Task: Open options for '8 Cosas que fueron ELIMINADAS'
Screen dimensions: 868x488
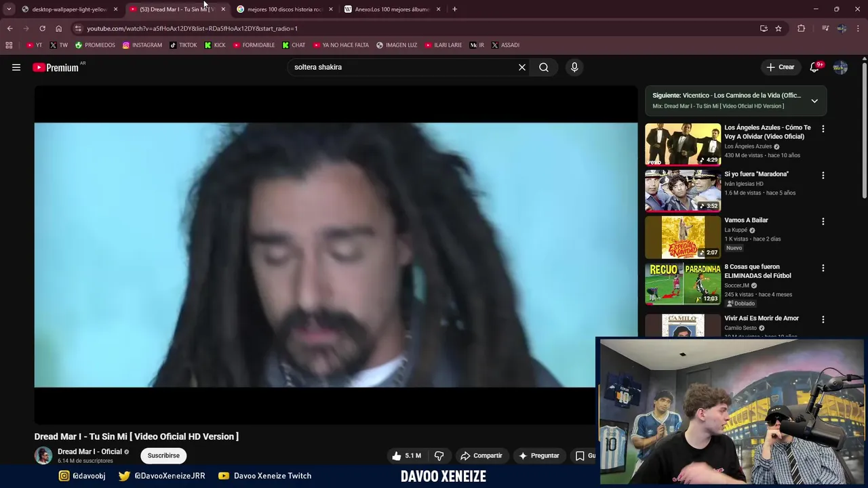Action: tap(823, 268)
